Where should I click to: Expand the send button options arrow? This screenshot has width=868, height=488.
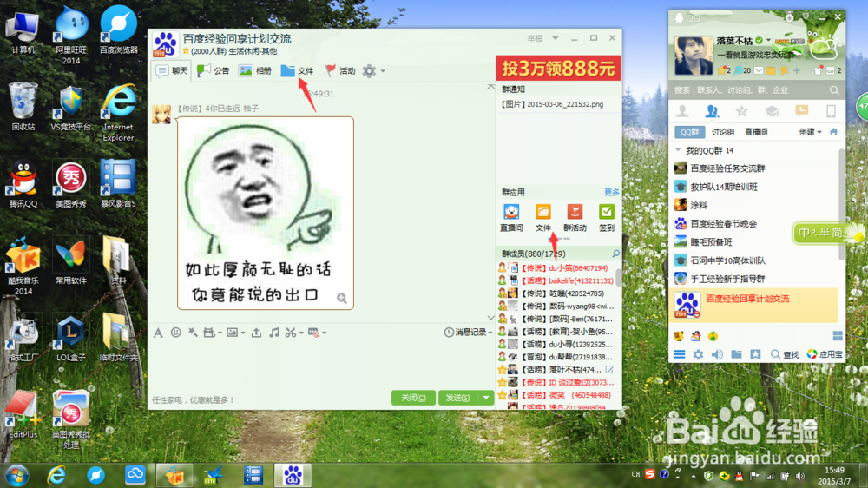tap(485, 398)
